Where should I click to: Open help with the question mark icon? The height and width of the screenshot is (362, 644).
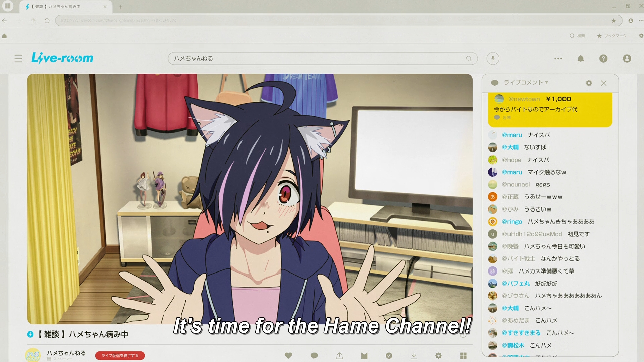tap(603, 59)
